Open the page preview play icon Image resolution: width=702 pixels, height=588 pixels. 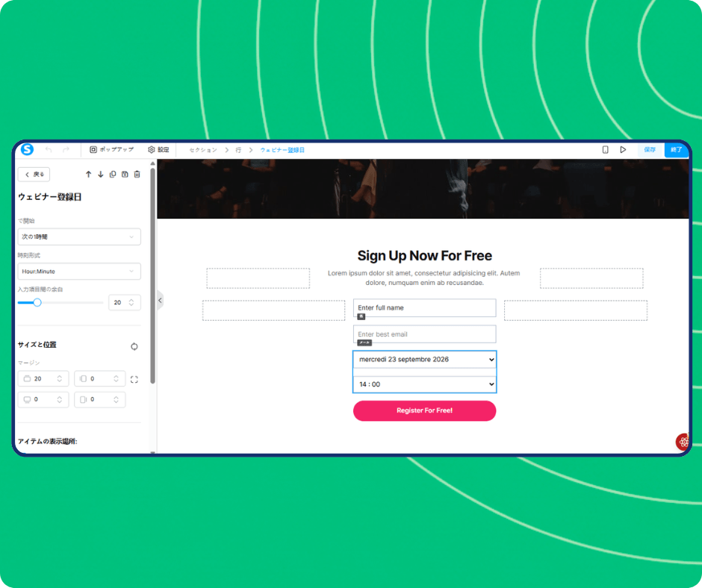[623, 150]
